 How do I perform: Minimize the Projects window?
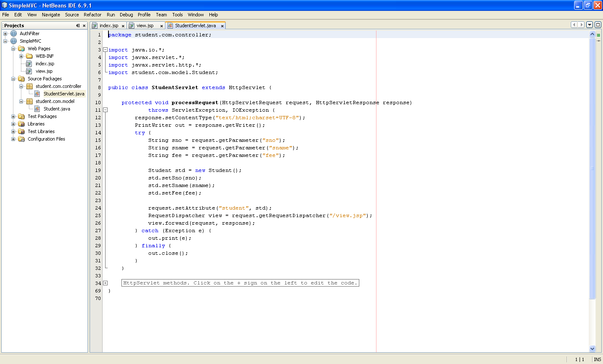77,25
